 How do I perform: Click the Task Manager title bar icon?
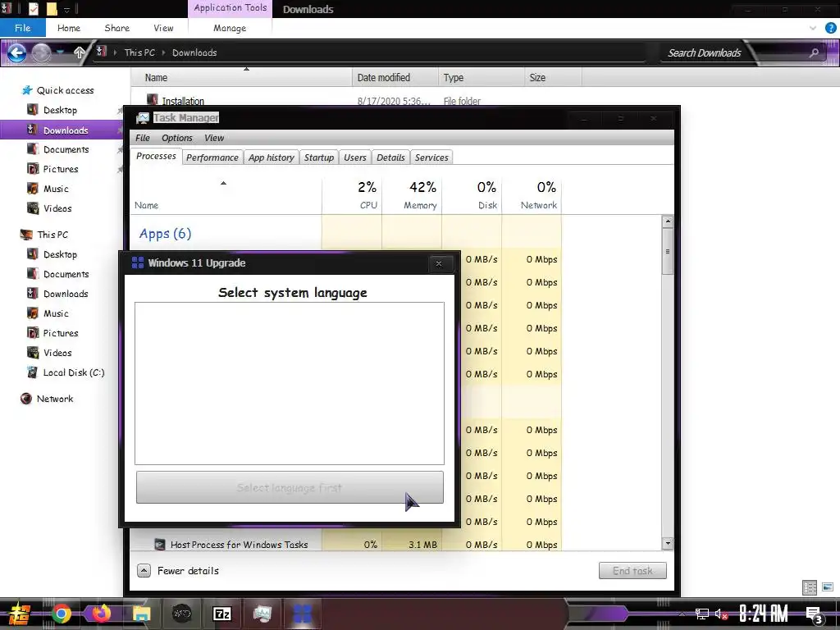(143, 118)
